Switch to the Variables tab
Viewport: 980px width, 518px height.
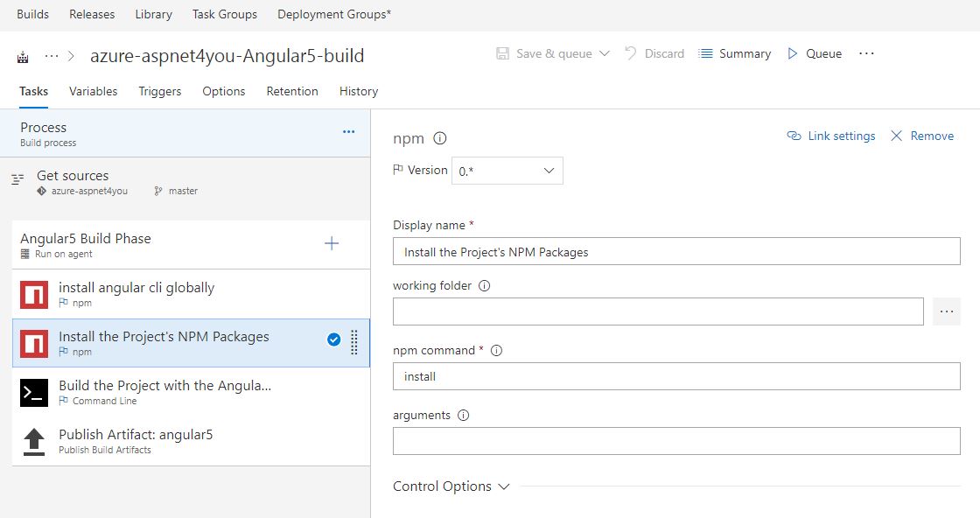coord(93,91)
